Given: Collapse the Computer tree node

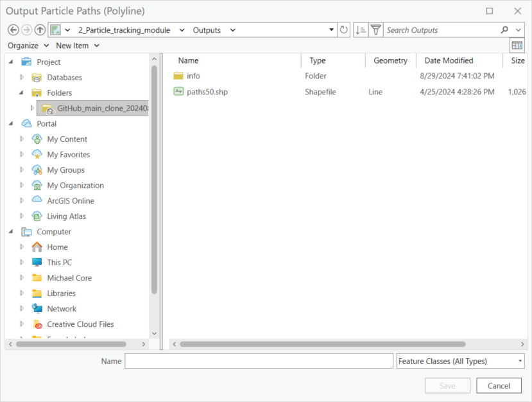Looking at the screenshot, I should 11,231.
